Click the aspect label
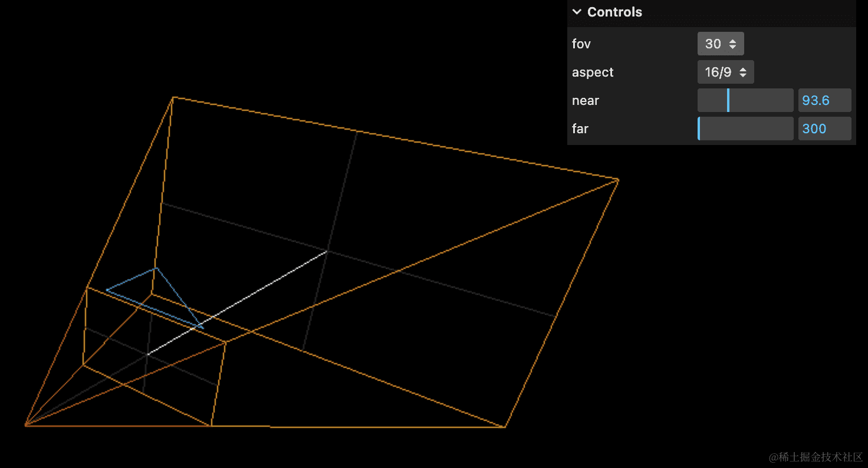This screenshot has height=468, width=868. [x=593, y=72]
